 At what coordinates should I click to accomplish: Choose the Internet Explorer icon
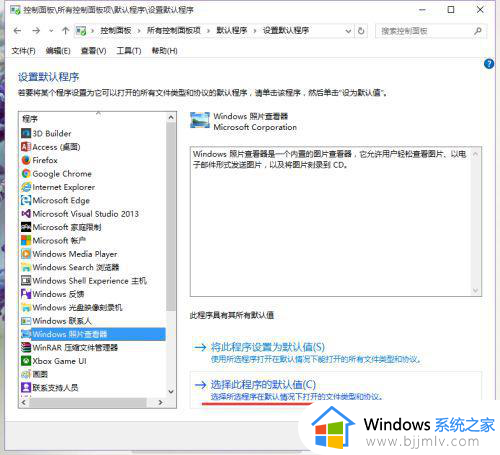[26, 187]
